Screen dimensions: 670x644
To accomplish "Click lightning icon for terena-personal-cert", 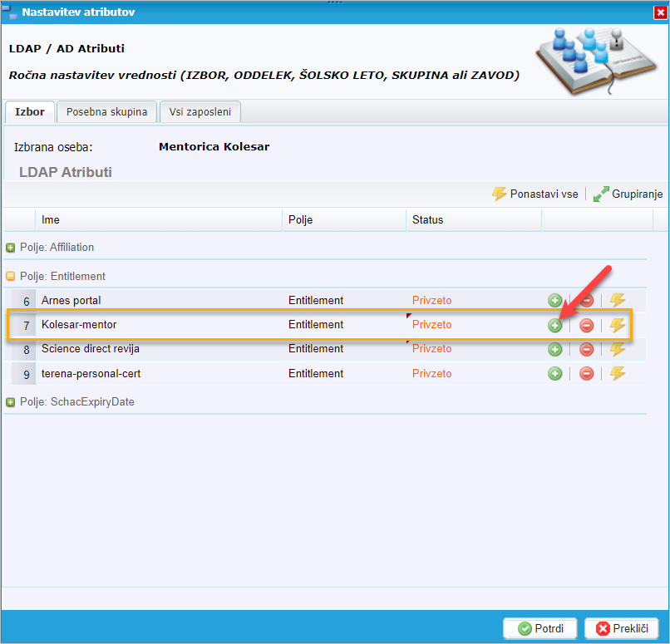I will 618,373.
